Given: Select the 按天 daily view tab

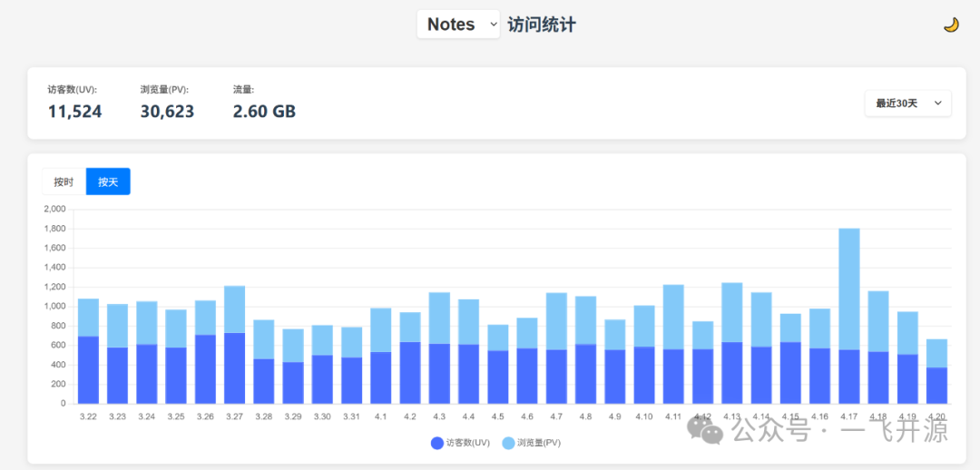Looking at the screenshot, I should (x=108, y=181).
